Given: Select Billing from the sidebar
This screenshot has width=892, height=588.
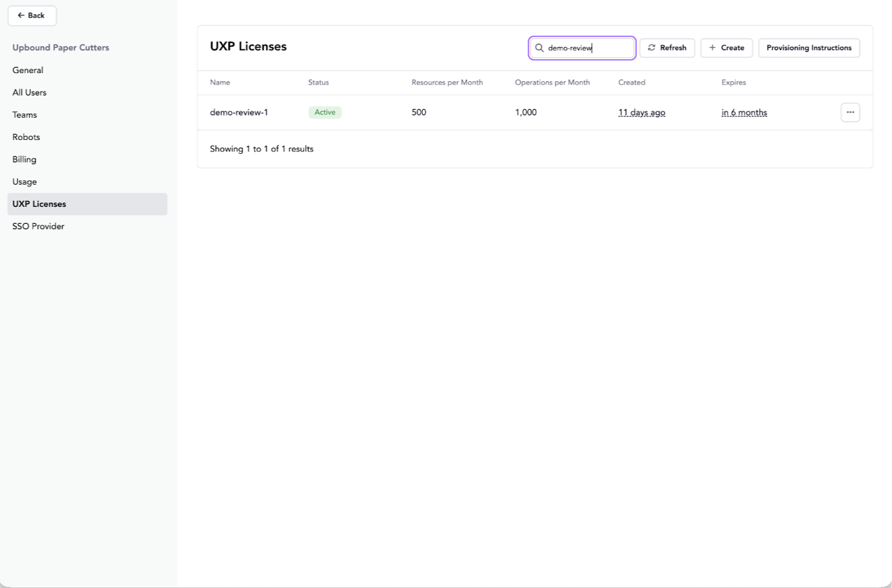Looking at the screenshot, I should (x=24, y=159).
